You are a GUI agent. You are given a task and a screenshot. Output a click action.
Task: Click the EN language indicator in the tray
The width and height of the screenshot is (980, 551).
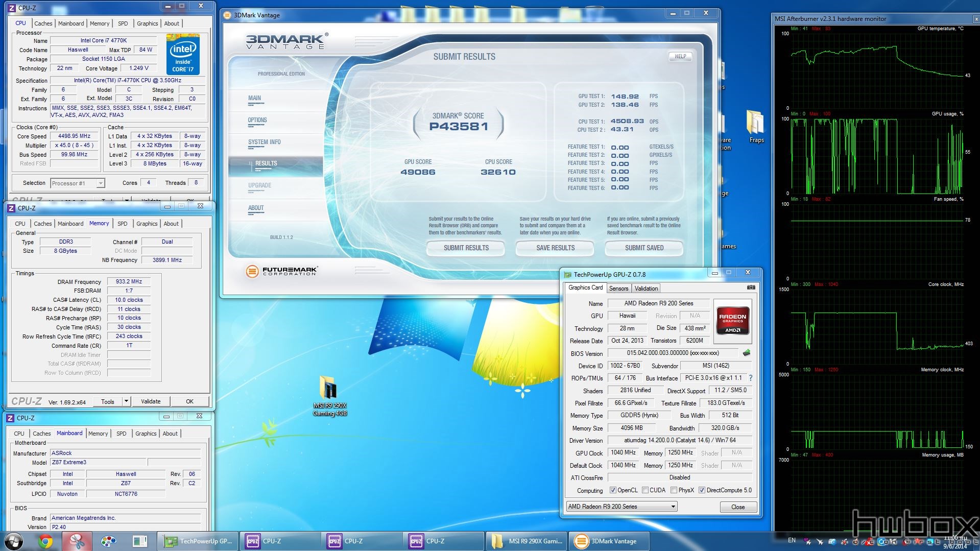[x=792, y=540]
